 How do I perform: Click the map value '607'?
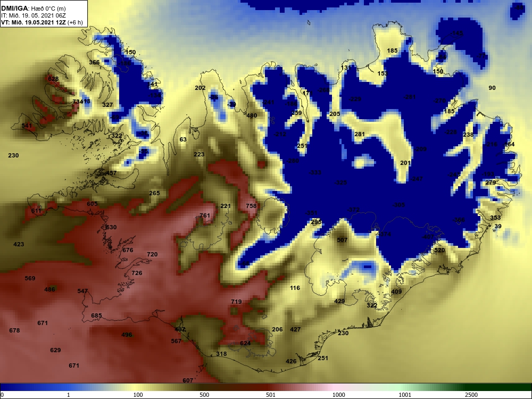[188, 381]
